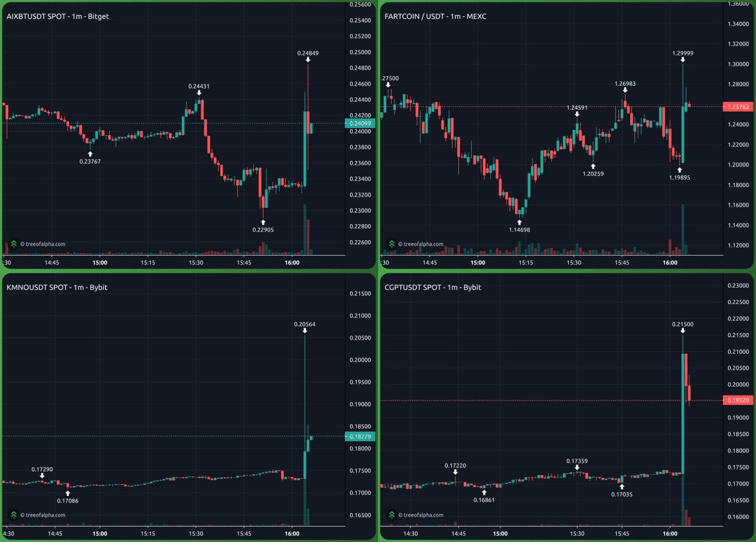
Task: Click the treeofalpha logo icon in FARTCOIN chart
Action: [x=391, y=243]
